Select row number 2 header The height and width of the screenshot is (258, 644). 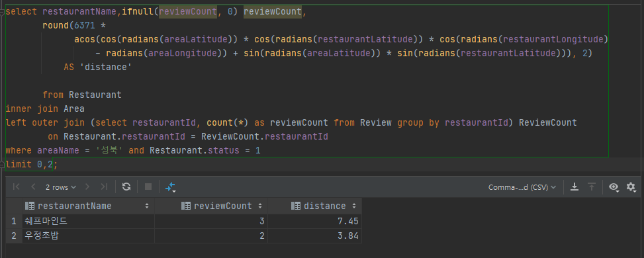[14, 236]
